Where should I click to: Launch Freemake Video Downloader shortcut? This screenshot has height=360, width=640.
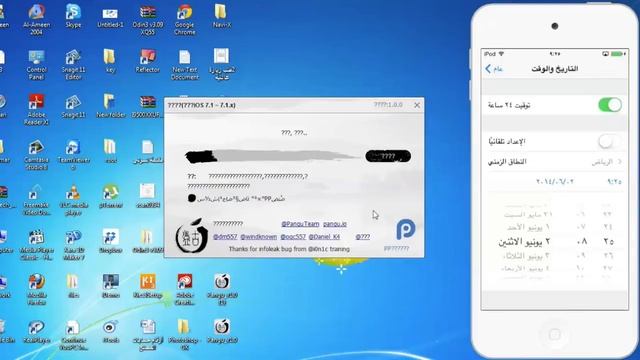36,200
